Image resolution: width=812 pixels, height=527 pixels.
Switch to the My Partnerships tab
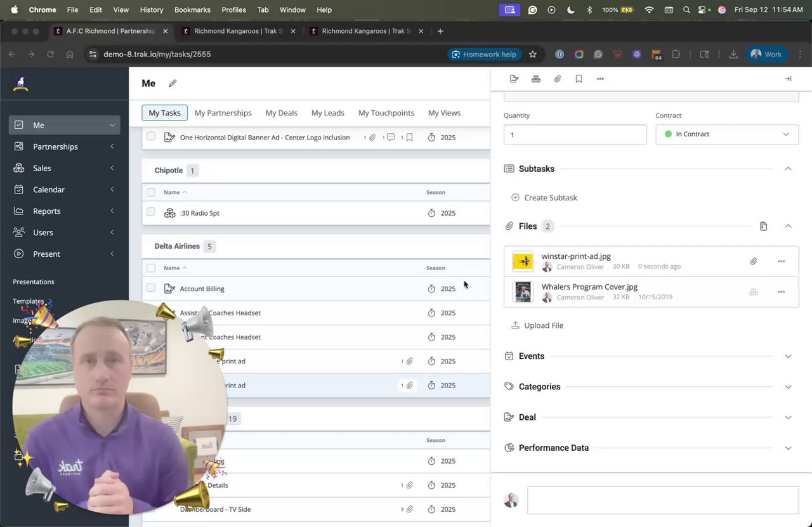223,113
